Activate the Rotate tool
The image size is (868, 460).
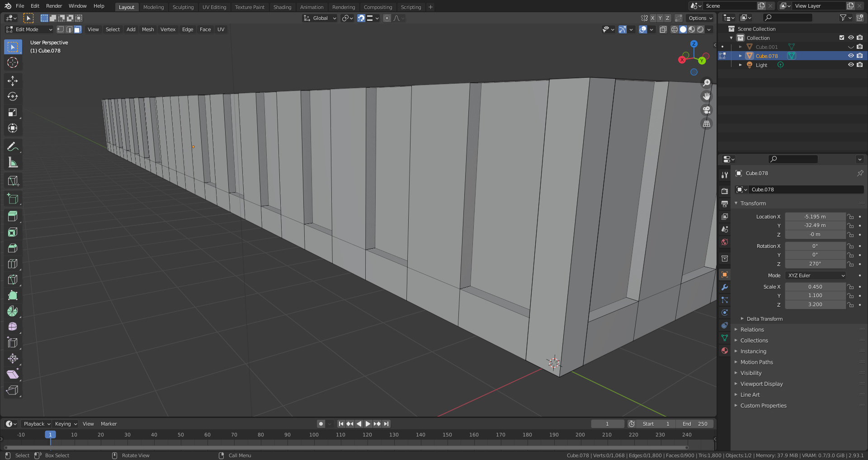click(x=13, y=97)
